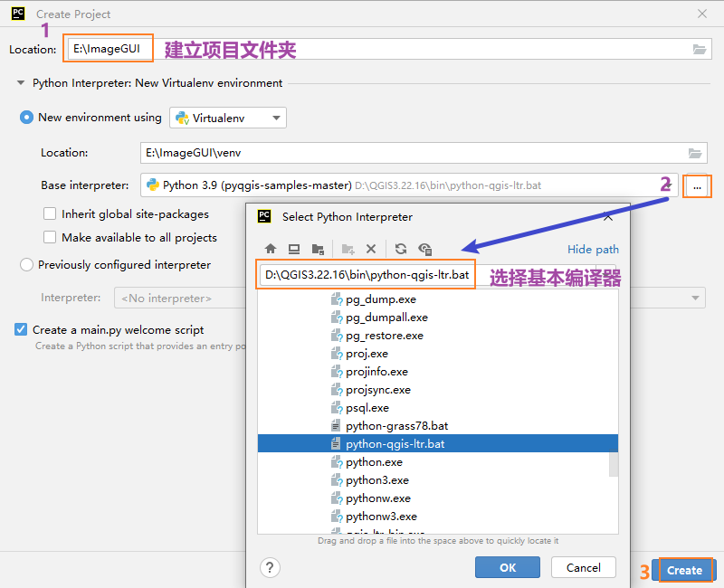Select python.exe in file list

click(438, 462)
